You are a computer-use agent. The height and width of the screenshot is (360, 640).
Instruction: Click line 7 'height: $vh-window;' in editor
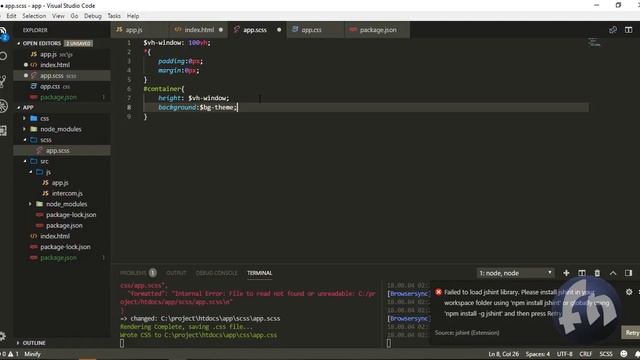[193, 98]
